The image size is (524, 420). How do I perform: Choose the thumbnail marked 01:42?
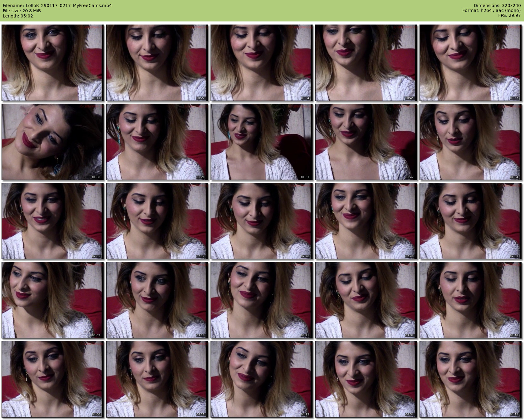click(x=366, y=142)
